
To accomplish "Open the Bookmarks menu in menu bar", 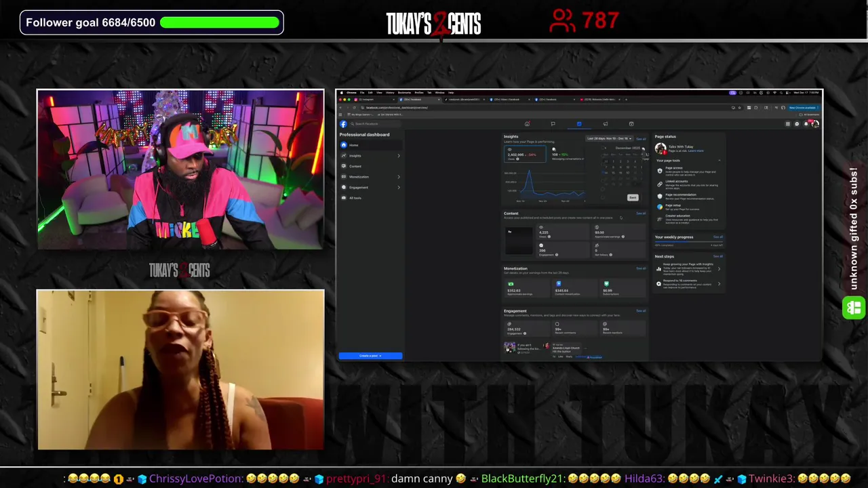I will coord(404,93).
